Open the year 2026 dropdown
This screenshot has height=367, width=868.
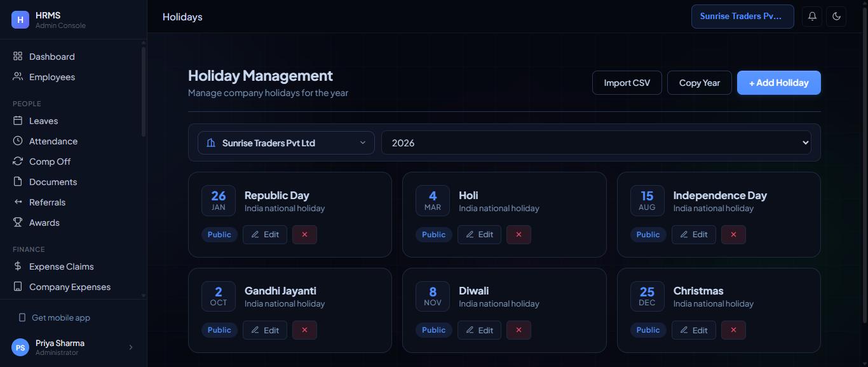pos(596,143)
